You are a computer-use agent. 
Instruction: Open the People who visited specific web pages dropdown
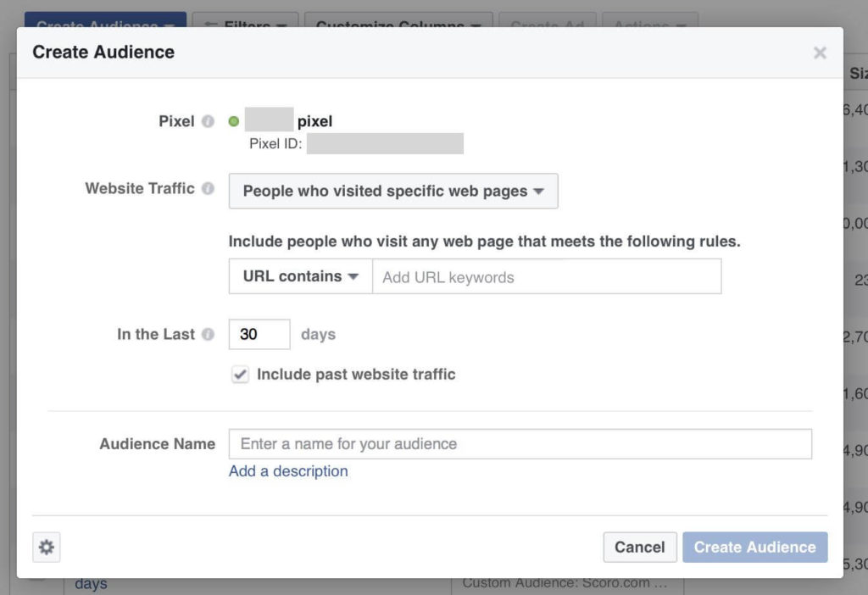[392, 191]
